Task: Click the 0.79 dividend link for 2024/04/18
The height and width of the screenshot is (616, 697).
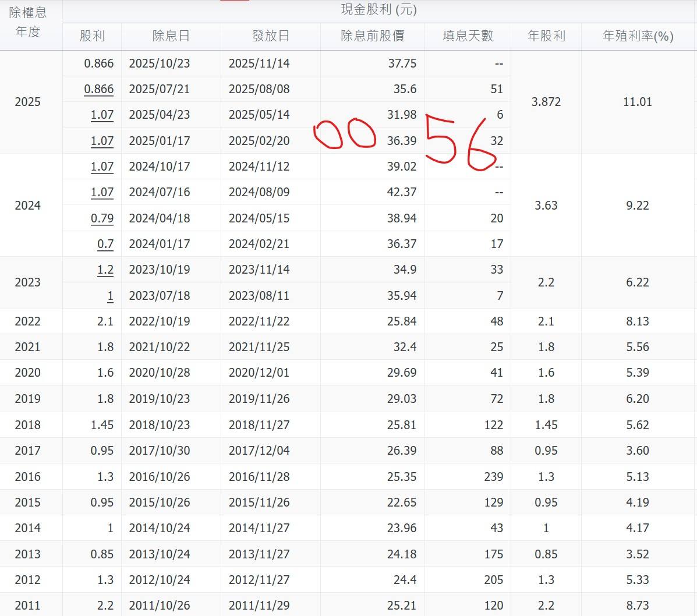Action: pos(102,218)
